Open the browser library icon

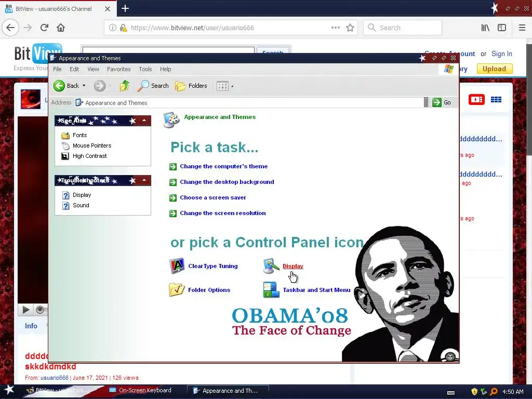[x=485, y=28]
